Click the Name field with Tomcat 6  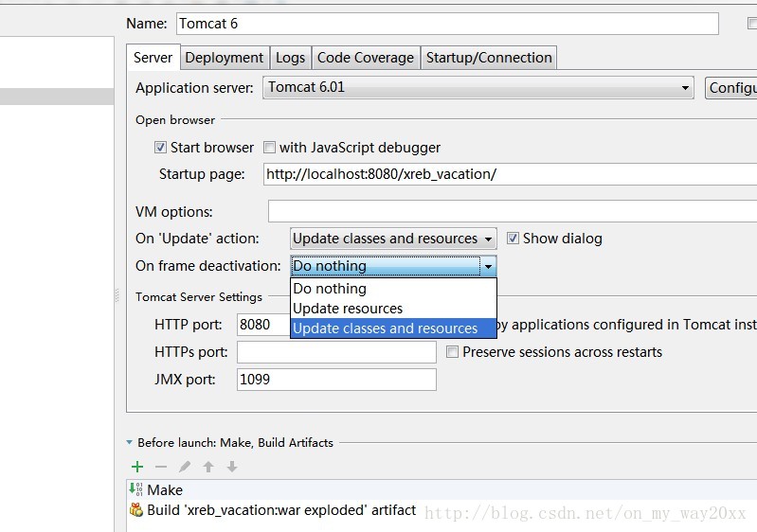[x=447, y=24]
